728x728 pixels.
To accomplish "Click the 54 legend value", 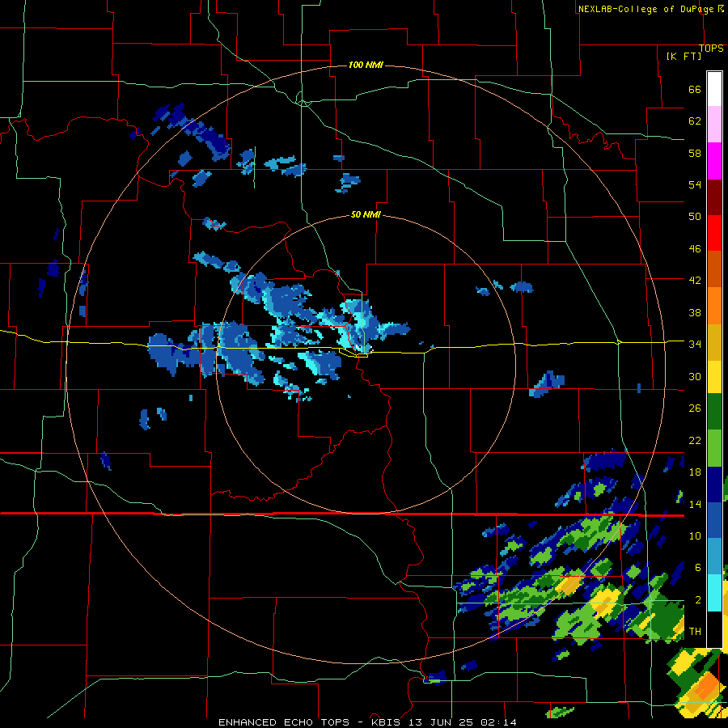I will click(x=695, y=184).
